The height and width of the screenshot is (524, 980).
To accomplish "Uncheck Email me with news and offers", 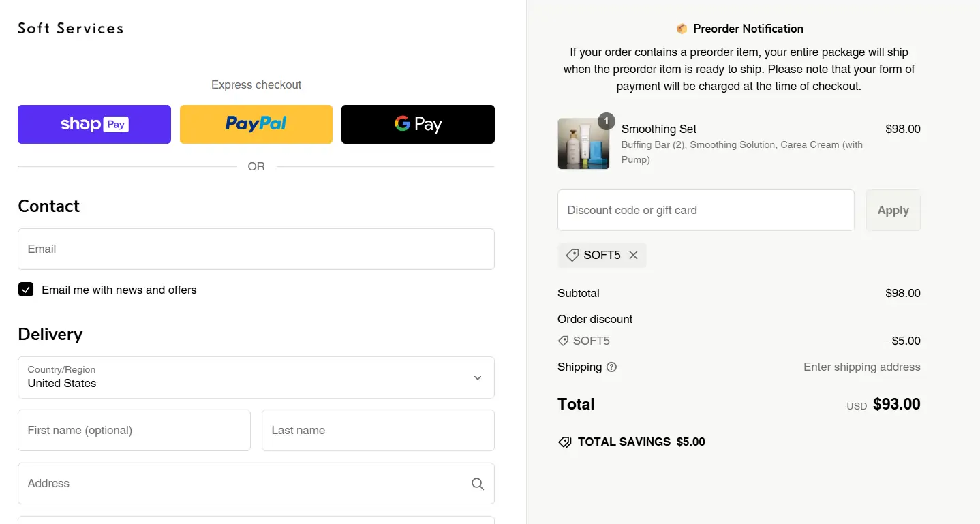I will (x=26, y=290).
